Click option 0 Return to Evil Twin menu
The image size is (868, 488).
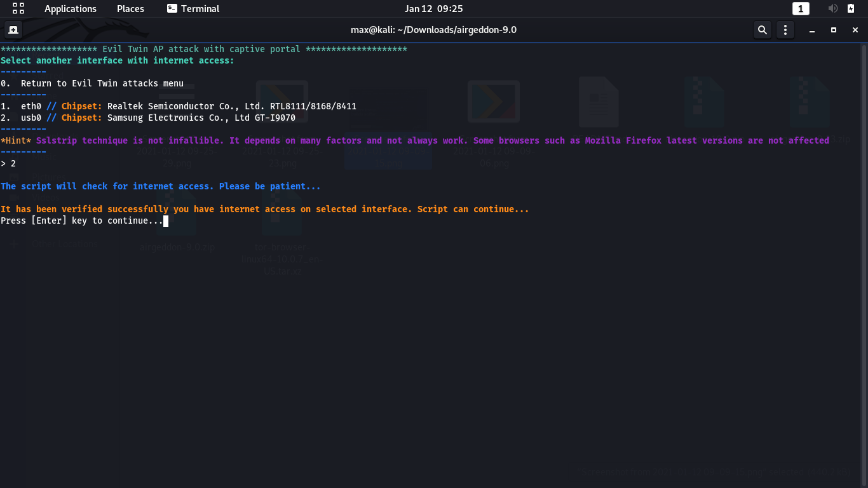click(x=92, y=83)
